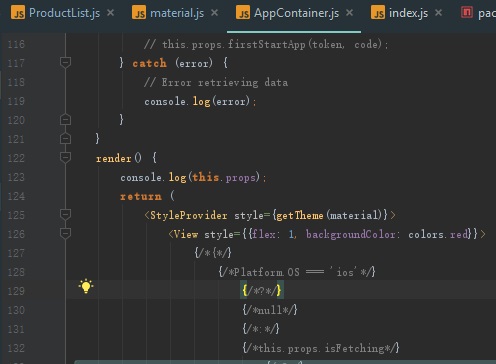Click line number 123 in the gutter
This screenshot has height=364, width=496.
tap(16, 177)
